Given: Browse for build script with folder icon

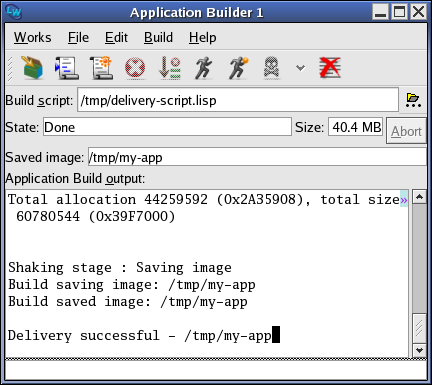Looking at the screenshot, I should point(413,100).
